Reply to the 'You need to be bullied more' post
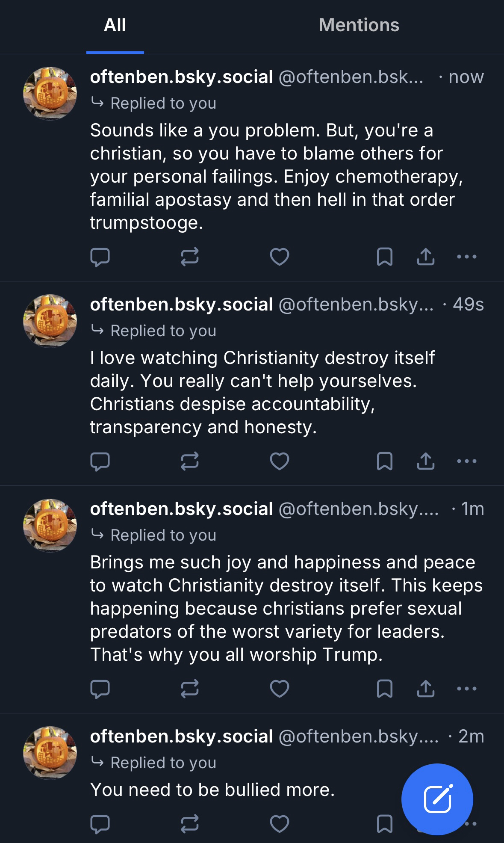Image resolution: width=504 pixels, height=843 pixels. coord(100,824)
